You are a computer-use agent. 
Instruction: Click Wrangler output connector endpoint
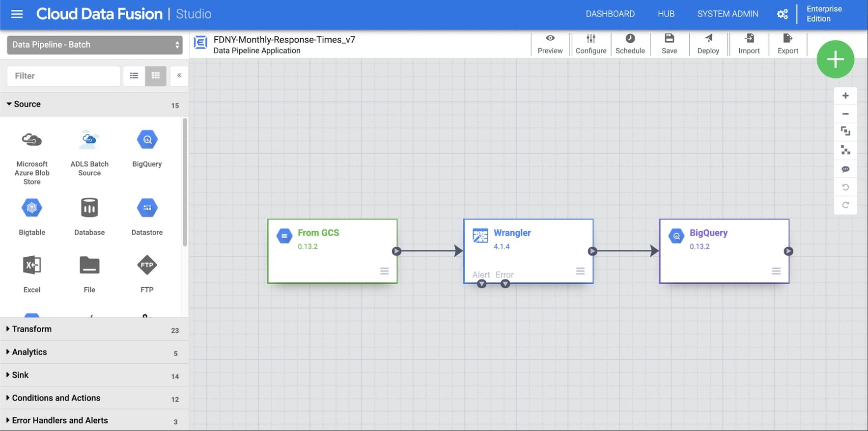(x=593, y=251)
